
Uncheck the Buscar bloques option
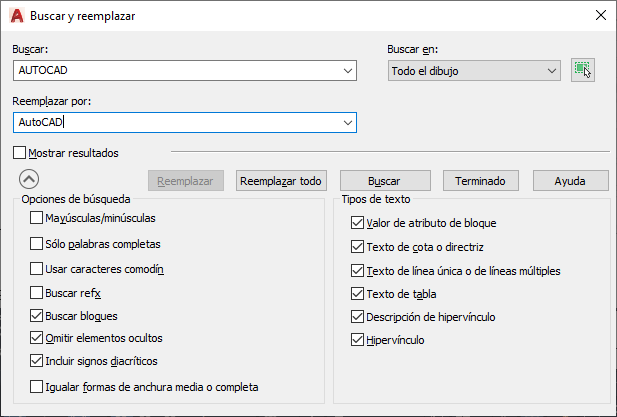(x=37, y=316)
